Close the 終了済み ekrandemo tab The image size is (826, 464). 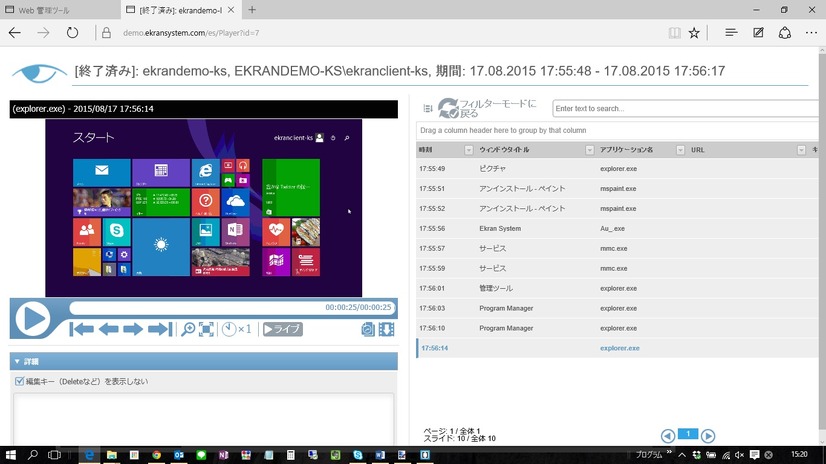click(x=231, y=10)
